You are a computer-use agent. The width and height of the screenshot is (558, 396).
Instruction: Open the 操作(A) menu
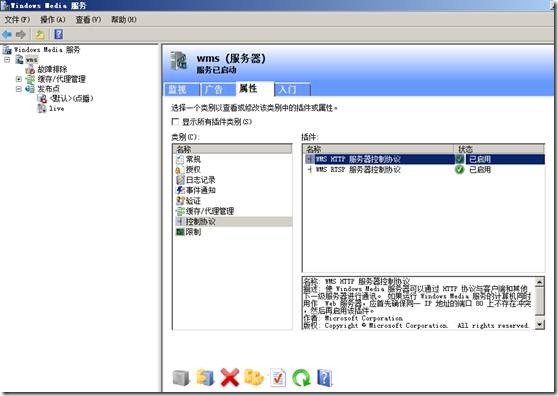coord(53,20)
